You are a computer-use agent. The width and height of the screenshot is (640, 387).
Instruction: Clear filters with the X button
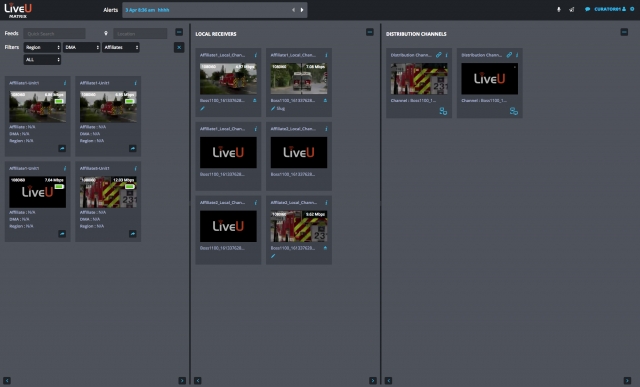click(179, 47)
